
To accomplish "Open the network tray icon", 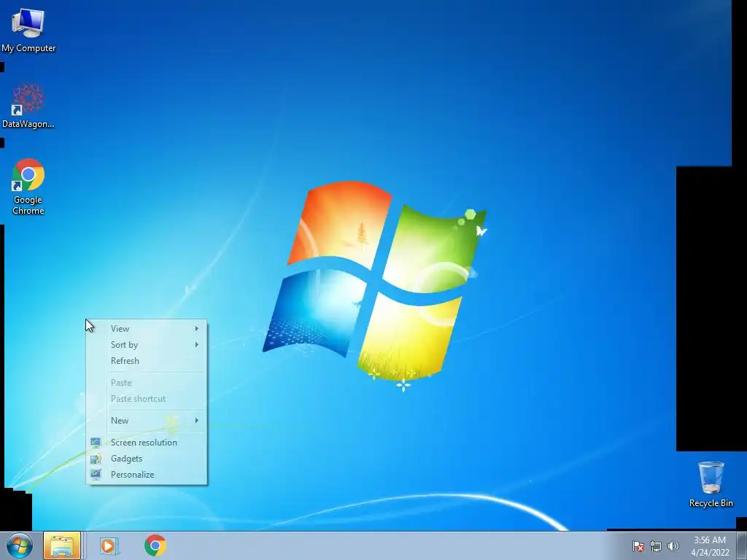I will (x=656, y=546).
